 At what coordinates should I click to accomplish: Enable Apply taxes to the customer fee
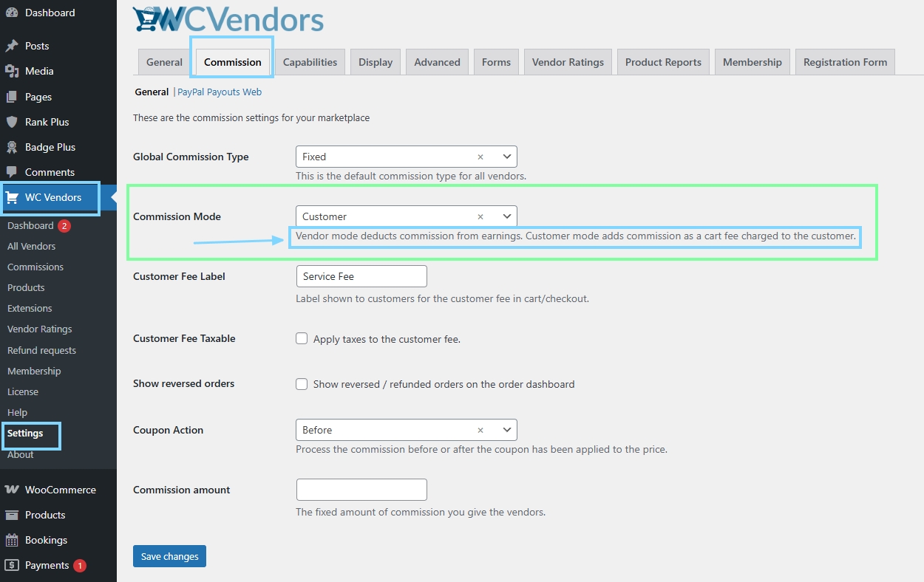coord(302,338)
